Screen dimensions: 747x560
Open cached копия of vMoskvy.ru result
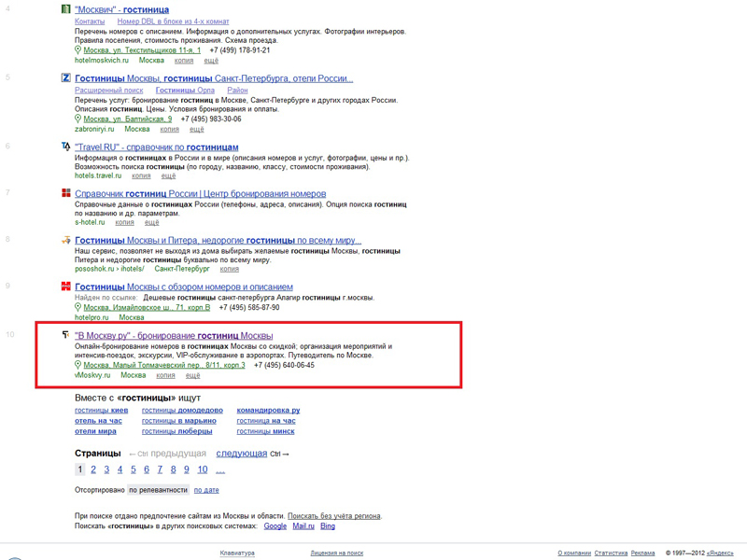[165, 375]
